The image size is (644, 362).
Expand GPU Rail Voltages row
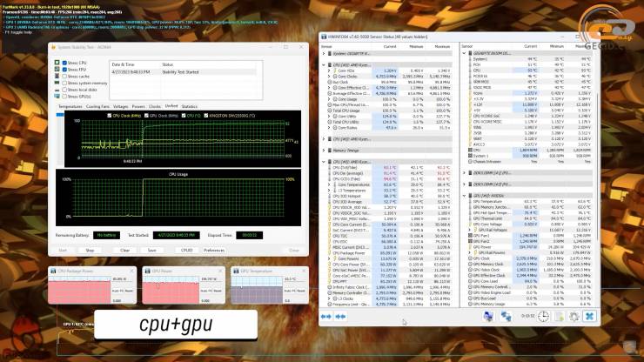pos(470,230)
